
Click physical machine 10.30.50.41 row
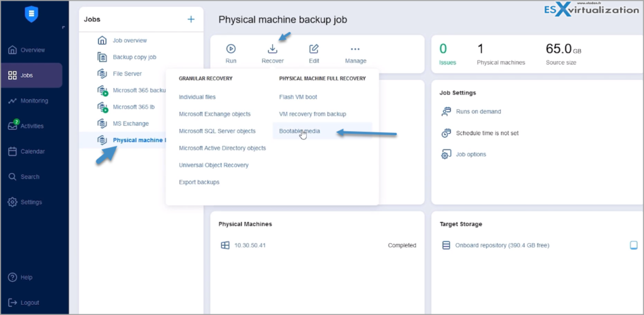click(250, 245)
